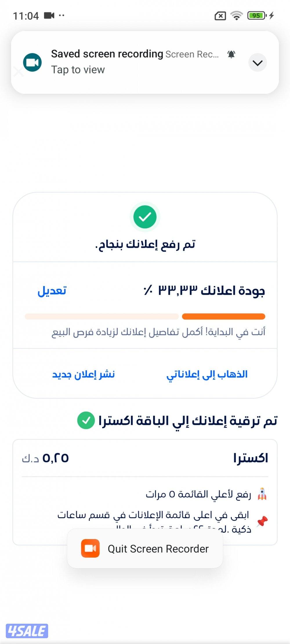290x644 pixels.
Task: Tap نشر إعلان جديد to post new ad
Action: pos(84,374)
